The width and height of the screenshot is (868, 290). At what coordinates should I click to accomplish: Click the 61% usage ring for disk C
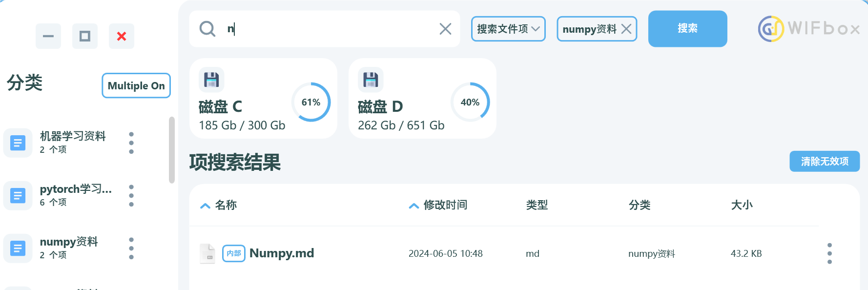pyautogui.click(x=311, y=102)
